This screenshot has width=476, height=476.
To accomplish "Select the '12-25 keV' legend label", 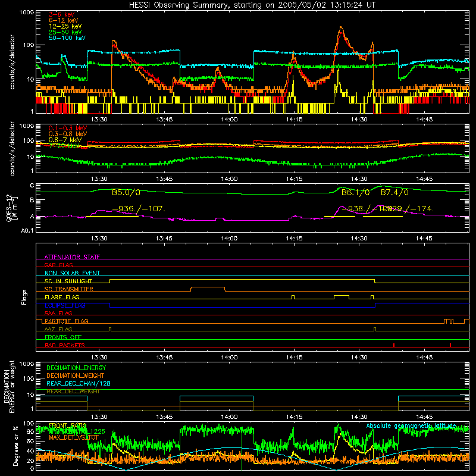I will (65, 26).
